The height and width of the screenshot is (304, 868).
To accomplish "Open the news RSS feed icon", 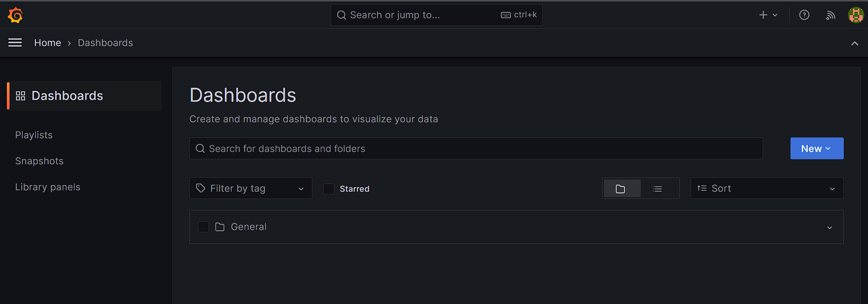I will 831,15.
